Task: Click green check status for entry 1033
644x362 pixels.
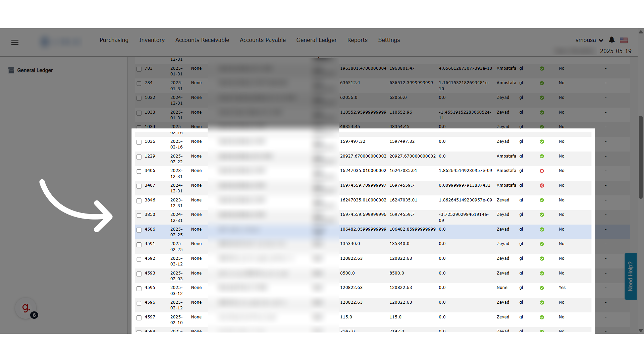Action: [x=542, y=113]
